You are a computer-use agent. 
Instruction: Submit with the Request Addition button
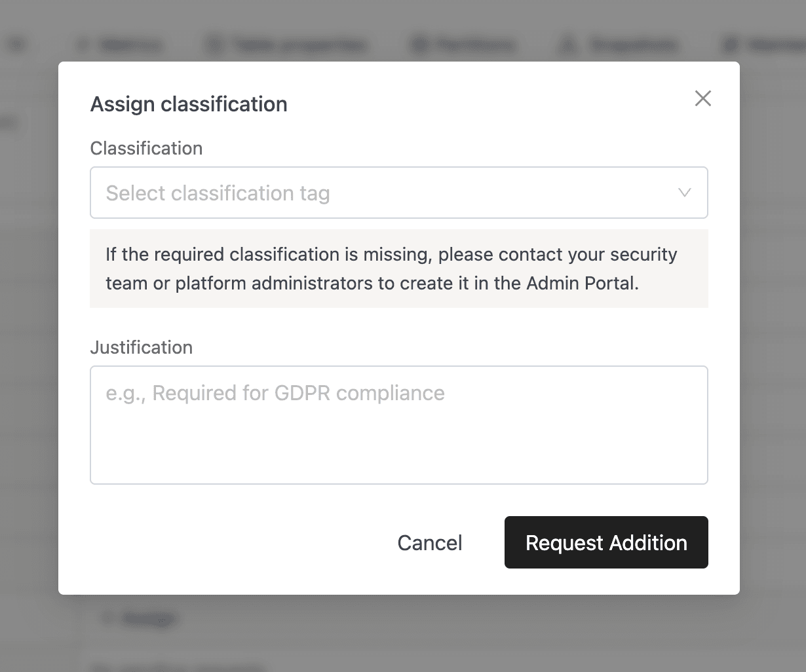click(x=606, y=542)
